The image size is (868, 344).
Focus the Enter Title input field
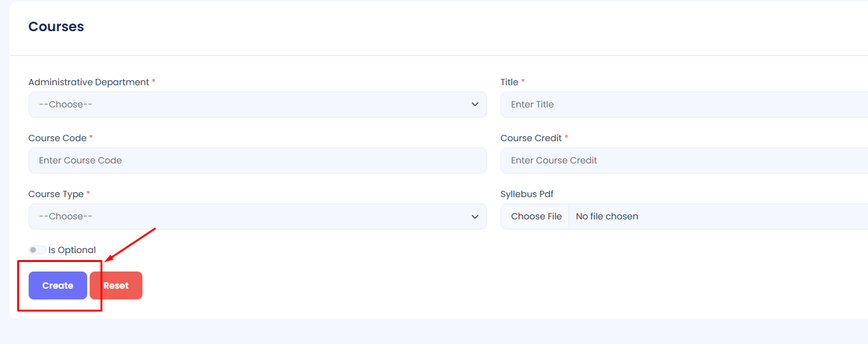click(x=684, y=104)
